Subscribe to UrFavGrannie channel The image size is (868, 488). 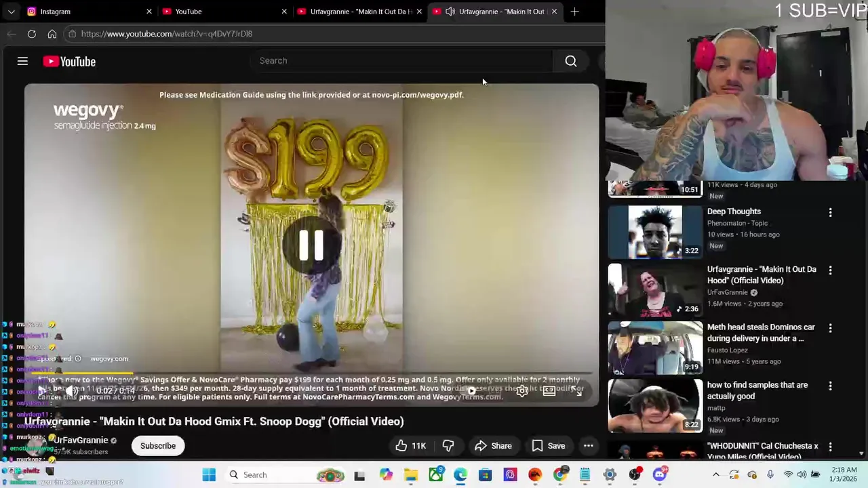(x=158, y=446)
